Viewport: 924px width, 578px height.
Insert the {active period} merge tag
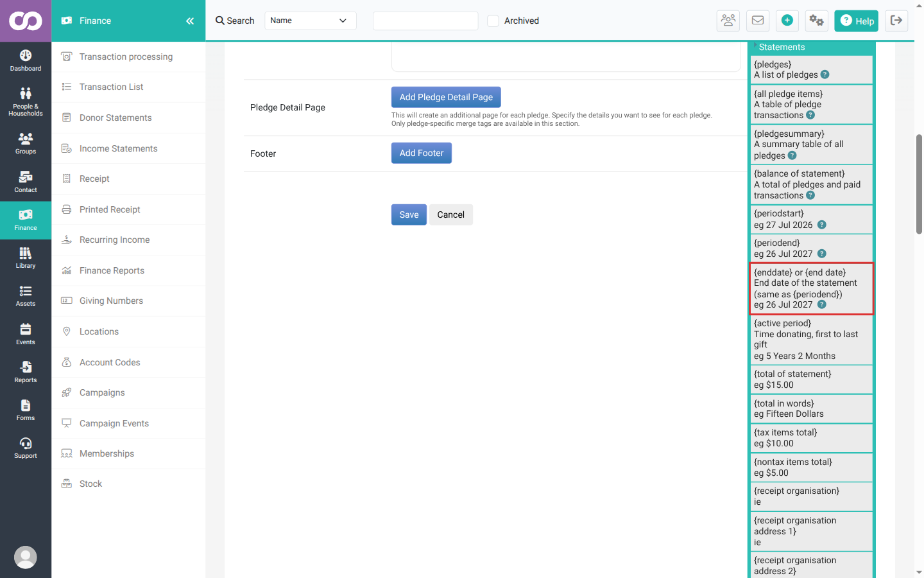click(x=812, y=339)
